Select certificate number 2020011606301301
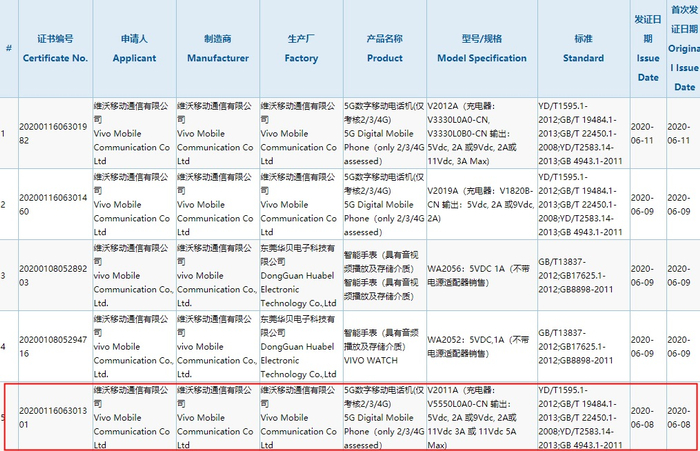 [x=55, y=418]
